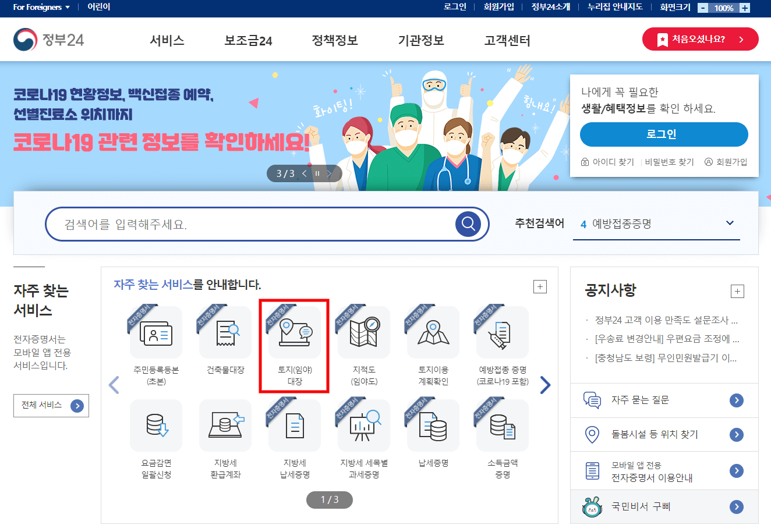
Task: Click 회원가입 link in login box
Action: coord(726,162)
